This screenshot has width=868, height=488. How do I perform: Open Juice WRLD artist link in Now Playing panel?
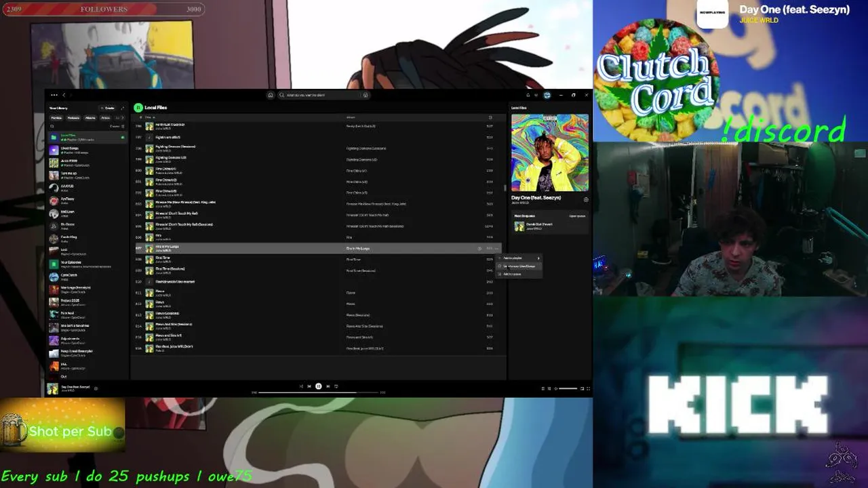click(x=520, y=203)
